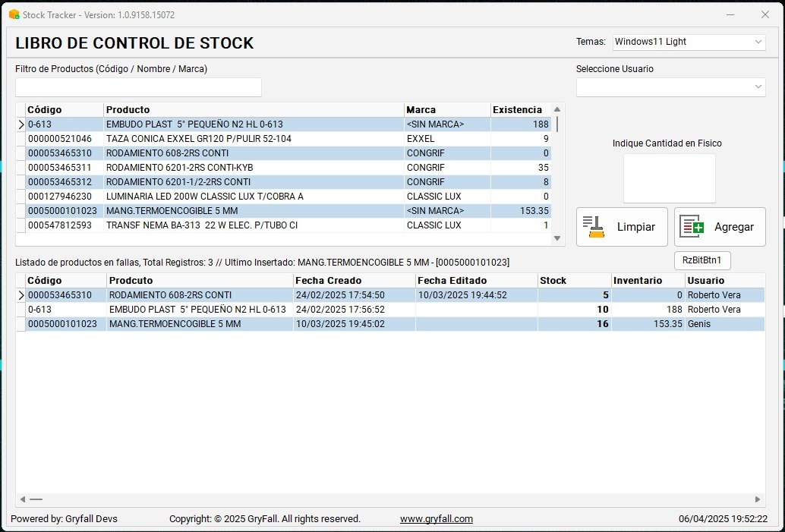The height and width of the screenshot is (532, 785).
Task: Click the Marca column header
Action: coord(446,110)
